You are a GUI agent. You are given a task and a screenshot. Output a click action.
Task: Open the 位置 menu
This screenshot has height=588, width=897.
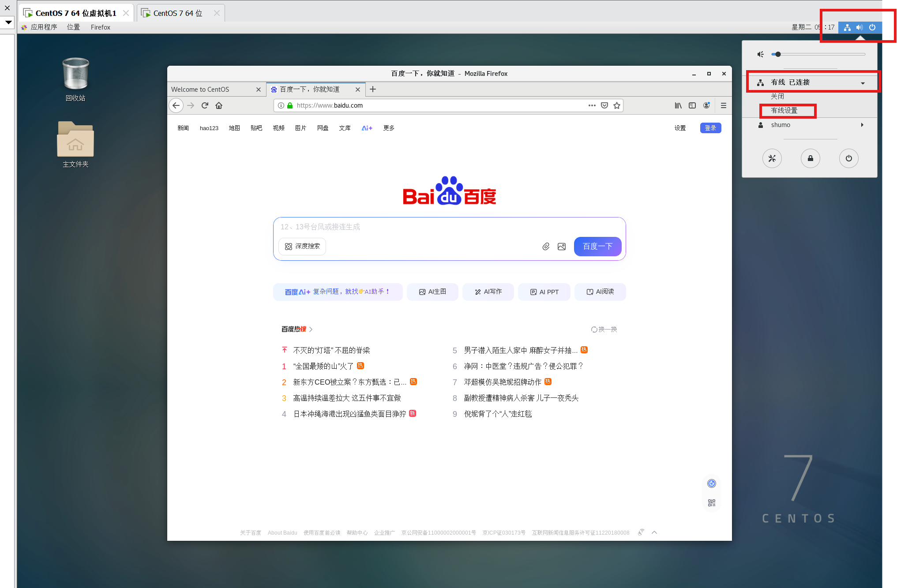point(74,27)
